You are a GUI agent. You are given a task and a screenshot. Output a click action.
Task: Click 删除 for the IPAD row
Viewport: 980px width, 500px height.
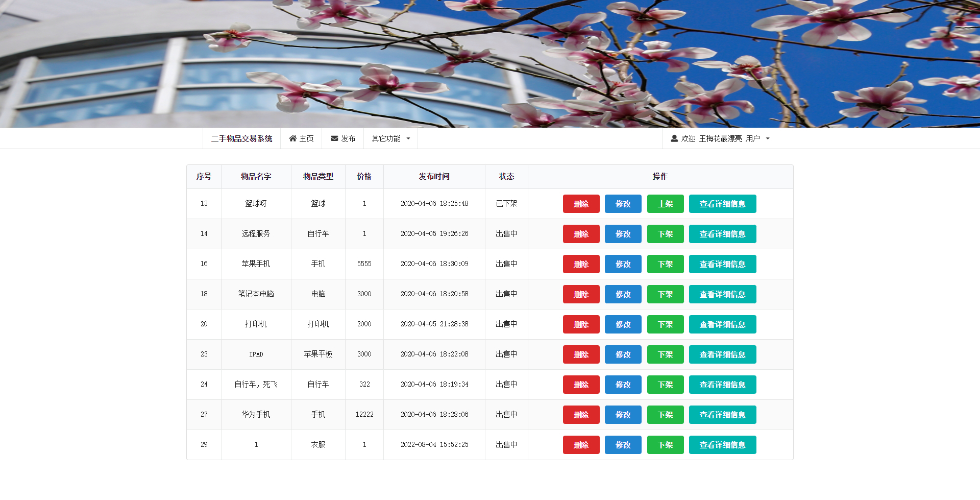[x=581, y=354]
